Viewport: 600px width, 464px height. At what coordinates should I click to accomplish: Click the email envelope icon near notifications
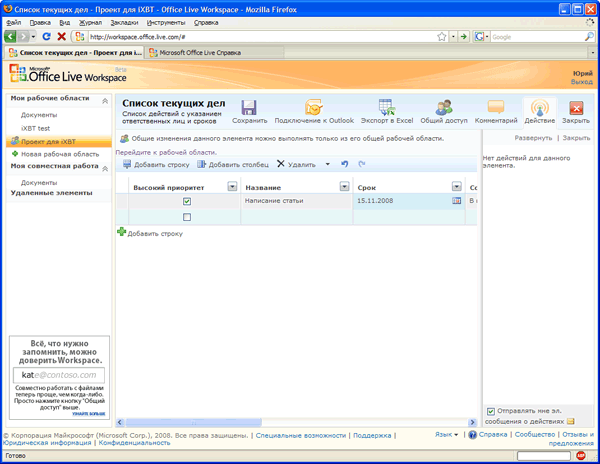(571, 421)
